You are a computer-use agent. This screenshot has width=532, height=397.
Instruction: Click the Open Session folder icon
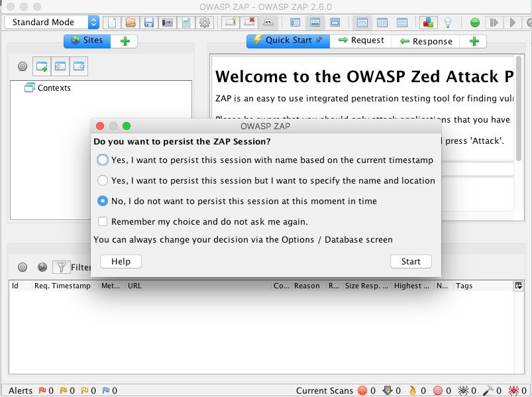pyautogui.click(x=131, y=23)
